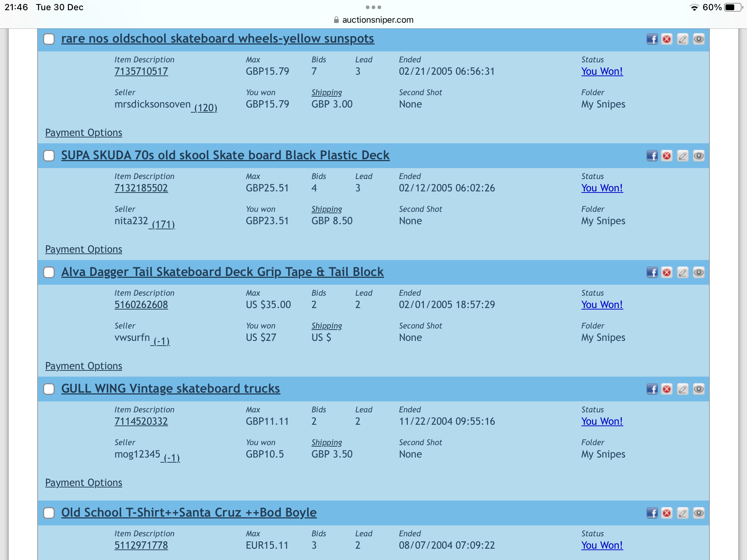Open the three-dot multitasking menu
Image resolution: width=747 pixels, height=560 pixels.
[x=373, y=7]
